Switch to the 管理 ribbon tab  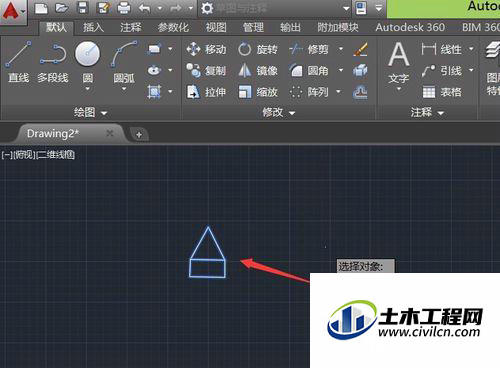coord(253,27)
